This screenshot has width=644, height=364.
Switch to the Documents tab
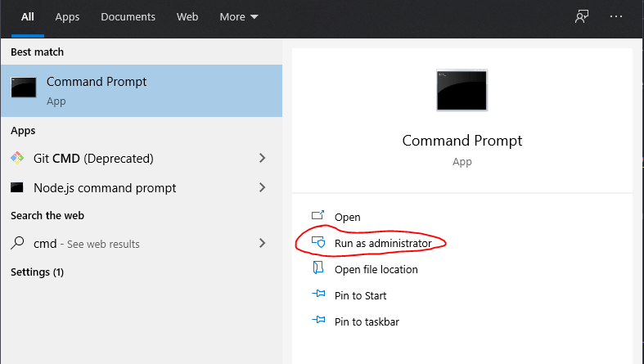click(x=128, y=17)
